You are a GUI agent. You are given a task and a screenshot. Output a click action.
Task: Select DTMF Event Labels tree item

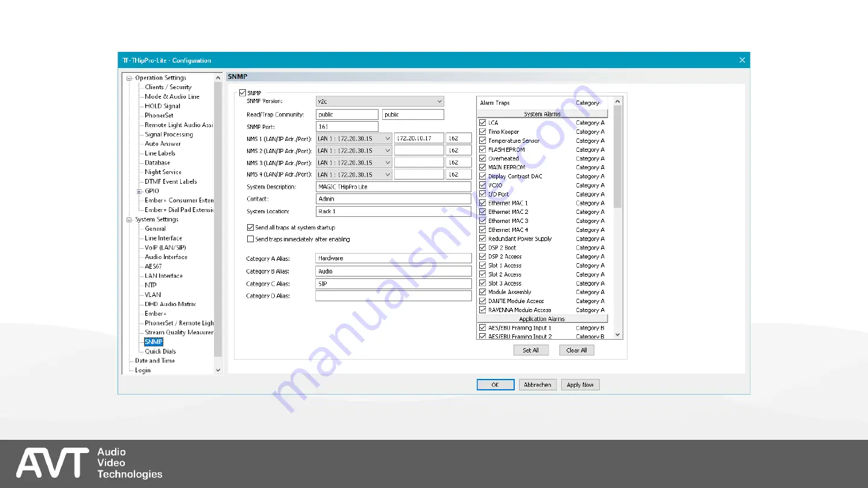pos(171,181)
